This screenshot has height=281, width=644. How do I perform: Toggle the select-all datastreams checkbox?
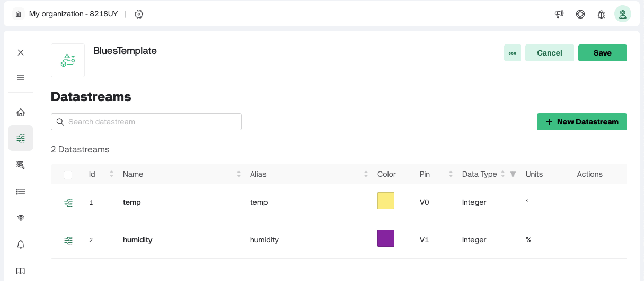[x=68, y=175]
